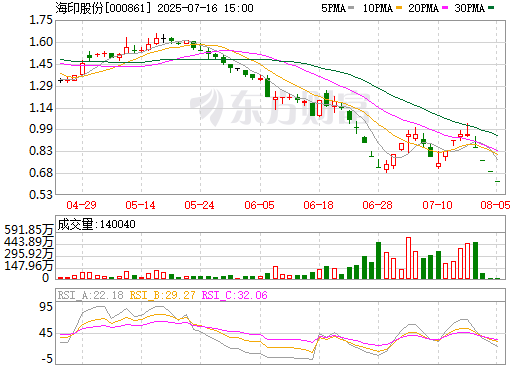Click the 东方财富 watermark logo

280,107
